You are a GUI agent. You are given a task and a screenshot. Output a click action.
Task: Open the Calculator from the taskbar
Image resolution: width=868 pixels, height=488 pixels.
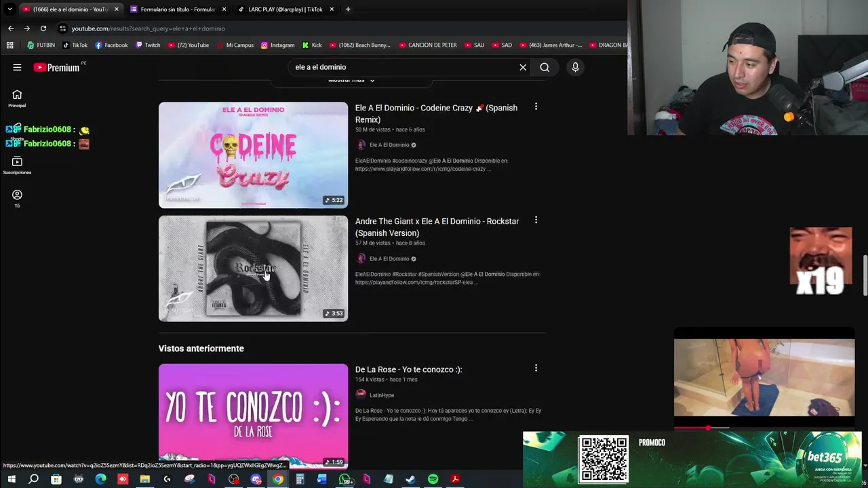point(300,479)
